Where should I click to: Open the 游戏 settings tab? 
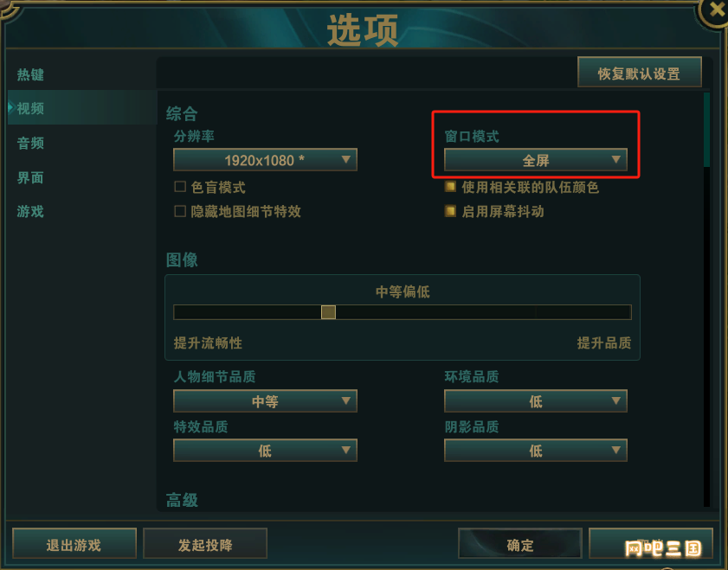click(30, 212)
